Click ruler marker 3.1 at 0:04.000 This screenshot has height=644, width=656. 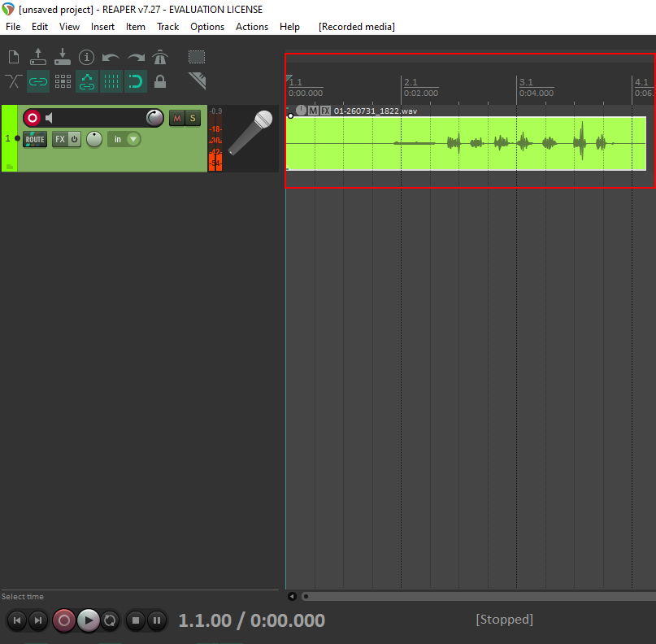coord(537,88)
